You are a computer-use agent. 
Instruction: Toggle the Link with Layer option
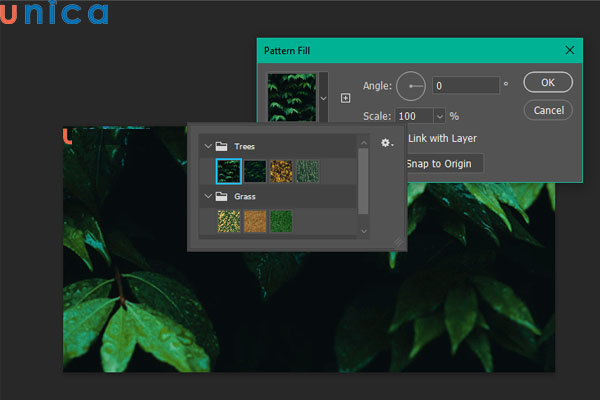point(441,138)
